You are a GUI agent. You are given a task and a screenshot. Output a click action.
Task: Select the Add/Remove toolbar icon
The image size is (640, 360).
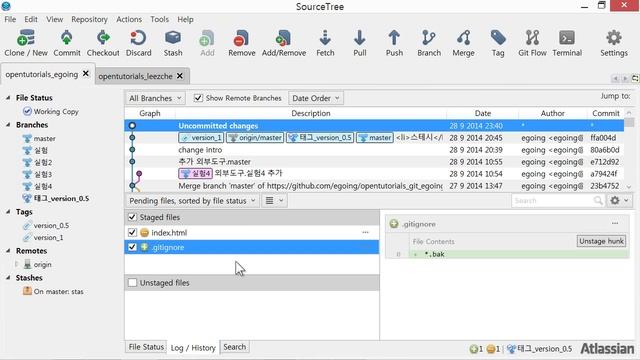pyautogui.click(x=283, y=38)
